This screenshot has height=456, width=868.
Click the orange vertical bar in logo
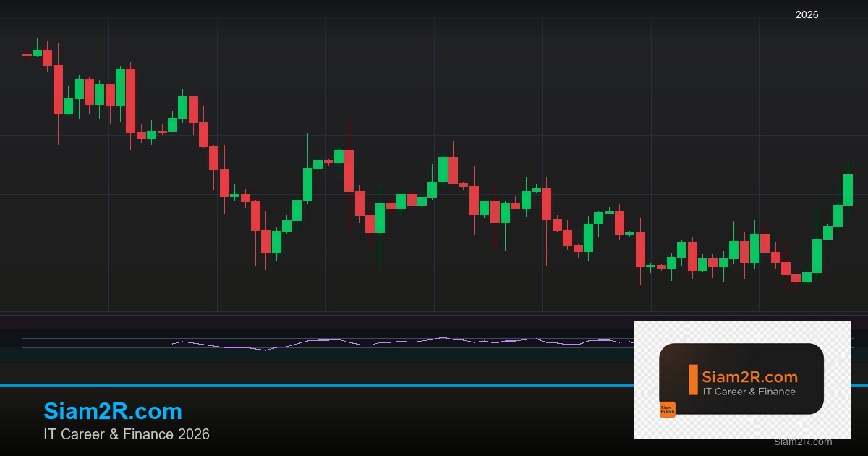point(693,380)
